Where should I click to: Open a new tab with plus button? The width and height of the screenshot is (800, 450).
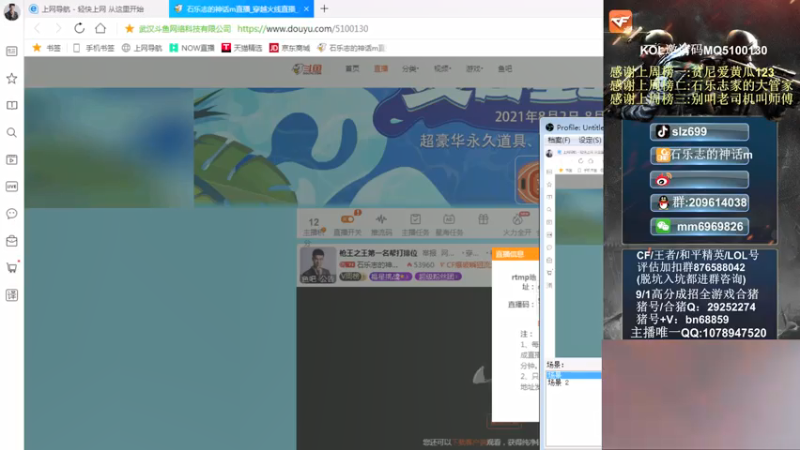point(324,9)
